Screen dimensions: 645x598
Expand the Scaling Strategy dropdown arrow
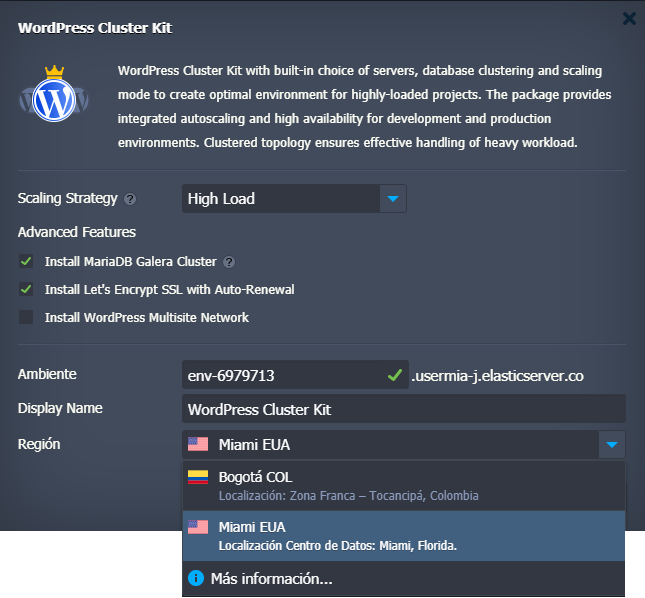393,199
